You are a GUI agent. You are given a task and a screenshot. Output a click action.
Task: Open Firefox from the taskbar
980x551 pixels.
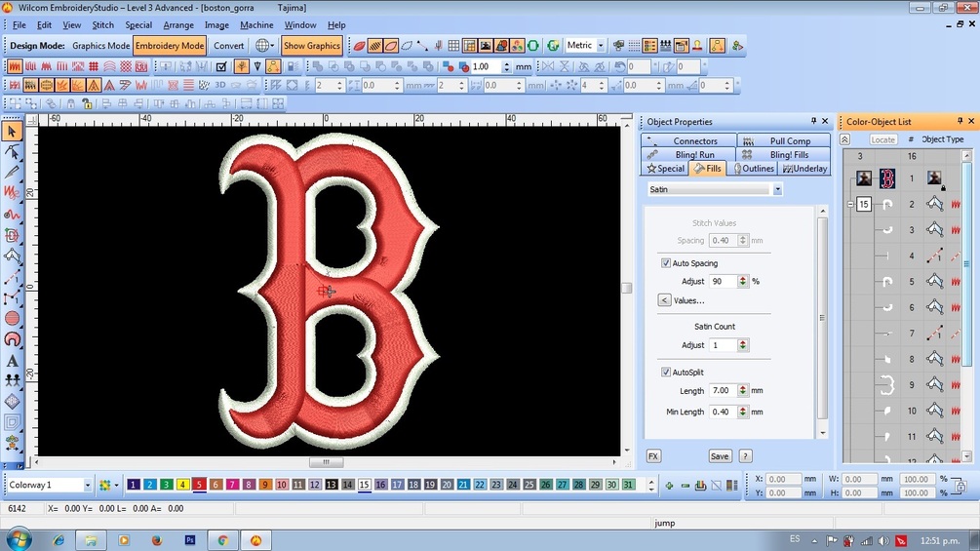click(x=157, y=540)
